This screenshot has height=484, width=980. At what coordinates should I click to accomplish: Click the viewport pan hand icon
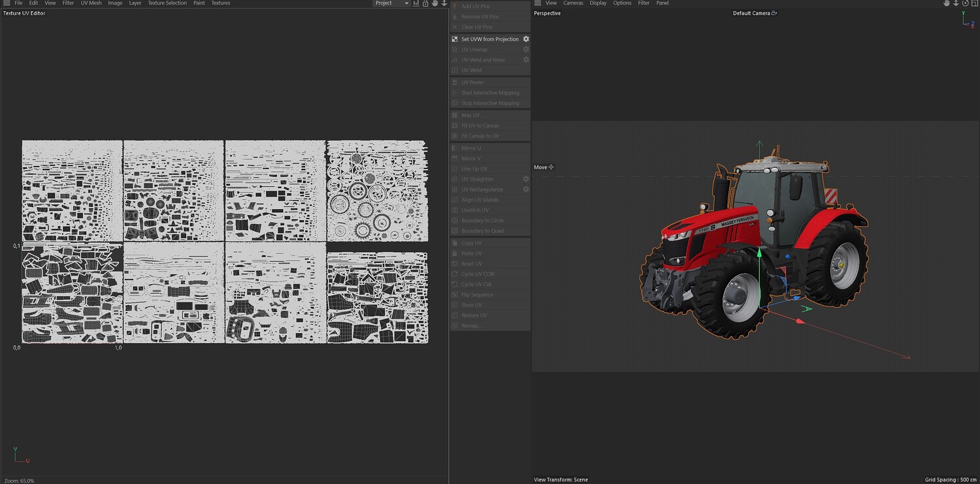pyautogui.click(x=947, y=3)
